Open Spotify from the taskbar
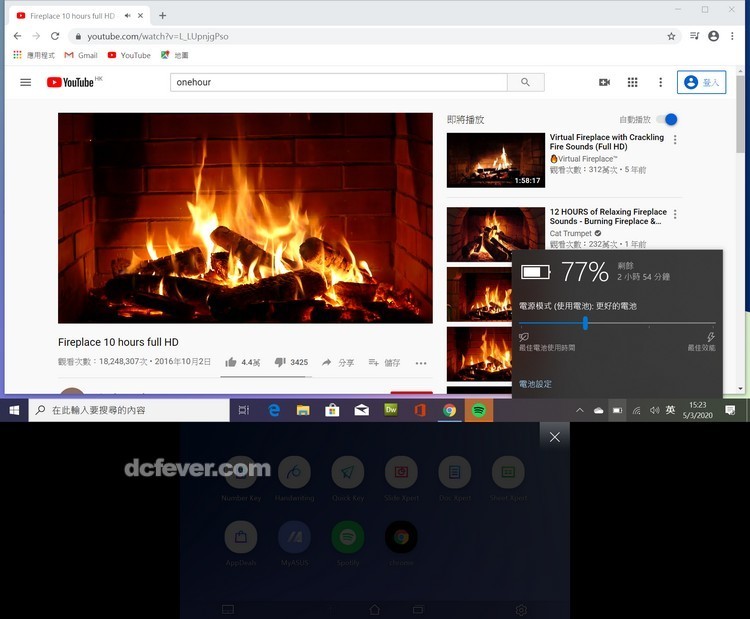 tap(478, 410)
